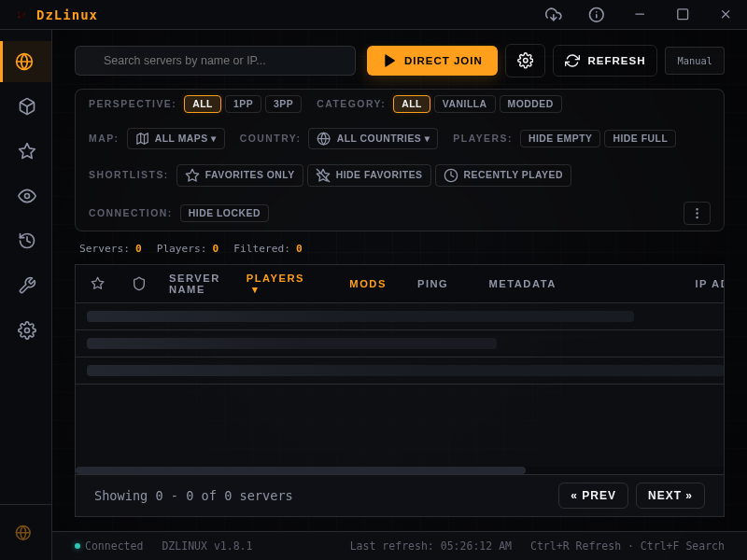Open the favorites star icon in sidebar
This screenshot has width=747, height=560.
tap(27, 151)
